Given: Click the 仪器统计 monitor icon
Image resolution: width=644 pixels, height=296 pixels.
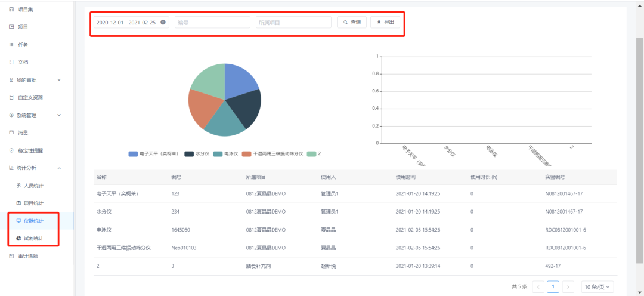Looking at the screenshot, I should click(x=18, y=221).
